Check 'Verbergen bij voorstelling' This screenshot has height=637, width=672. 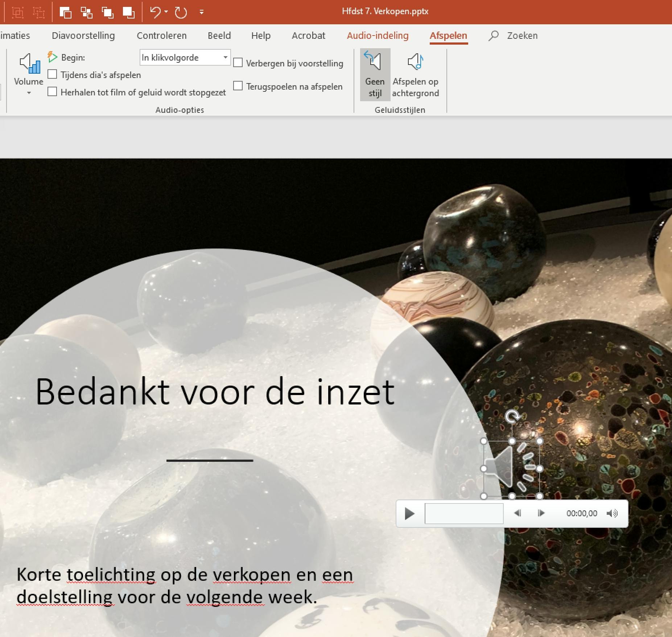tap(238, 63)
